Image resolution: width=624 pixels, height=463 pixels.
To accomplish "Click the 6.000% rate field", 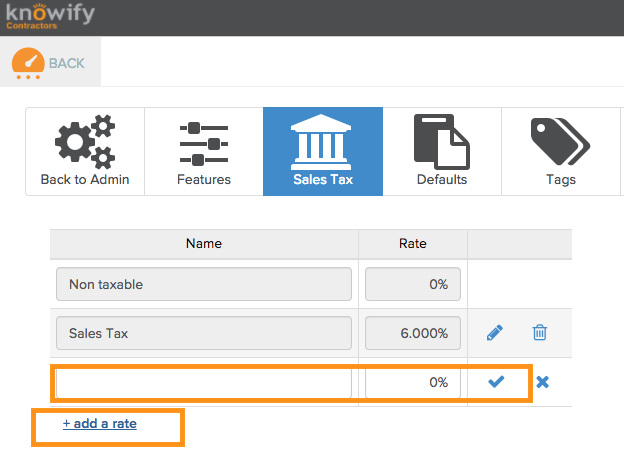I will tap(412, 333).
